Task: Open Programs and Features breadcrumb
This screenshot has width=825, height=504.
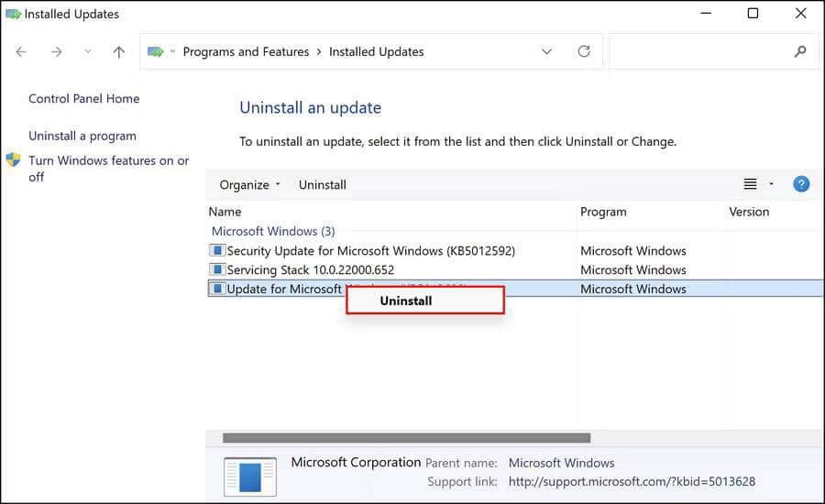Action: (246, 51)
